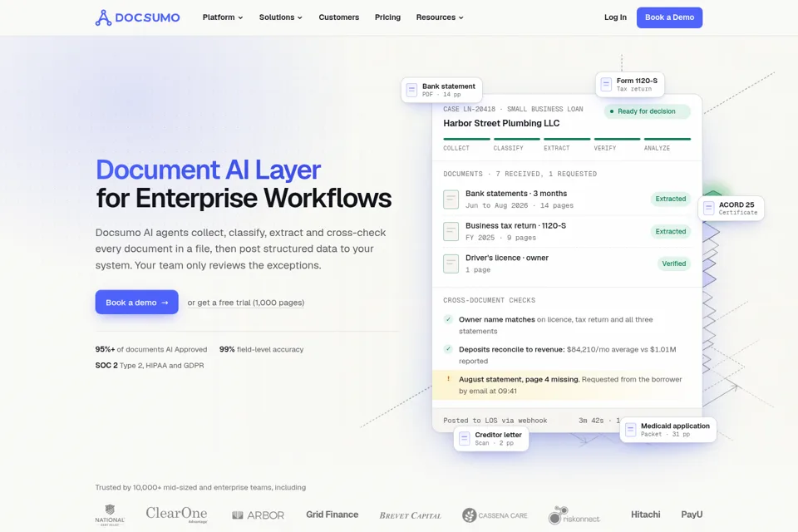Click the ClearOne Advantage logo
The image size is (798, 532).
click(176, 515)
